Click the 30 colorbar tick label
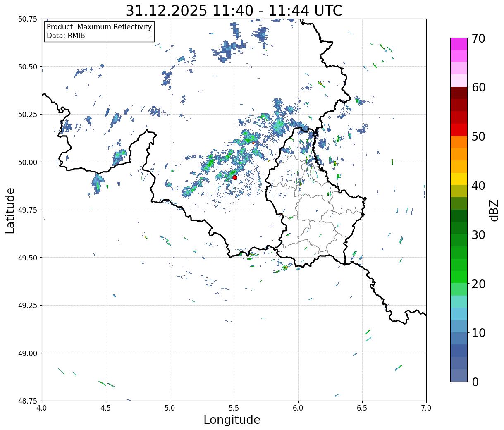504x430 pixels. (x=478, y=234)
